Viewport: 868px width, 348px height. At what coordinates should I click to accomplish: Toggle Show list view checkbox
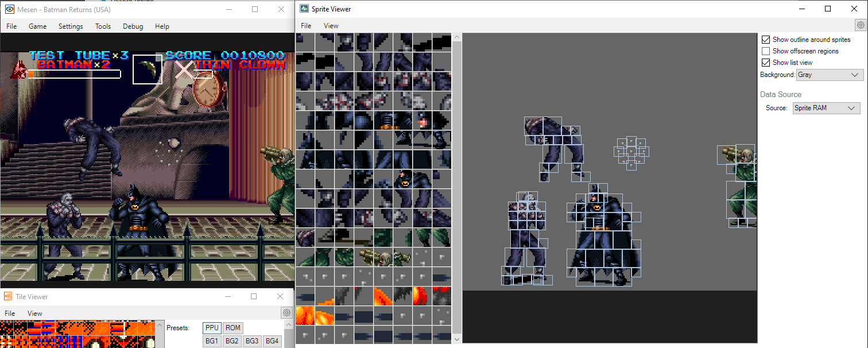pos(766,63)
